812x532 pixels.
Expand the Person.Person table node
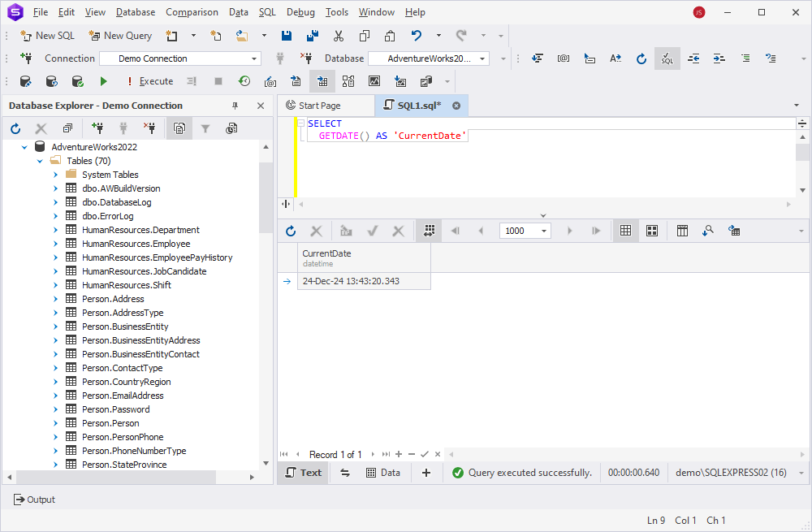pos(55,423)
